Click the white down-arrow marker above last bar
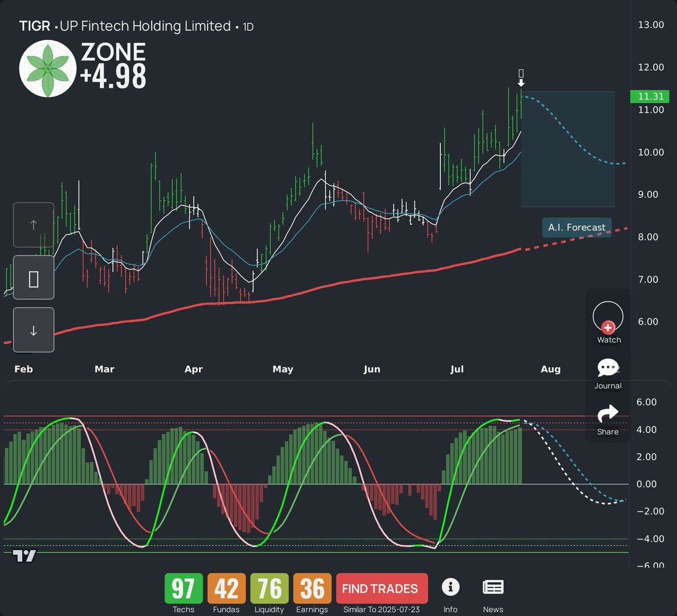Image resolution: width=677 pixels, height=616 pixels. click(521, 83)
